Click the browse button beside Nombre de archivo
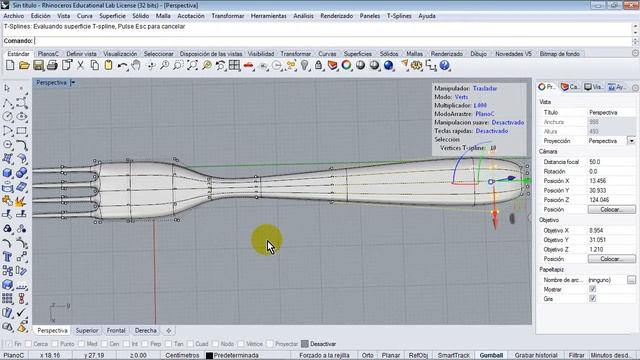This screenshot has width=640, height=360. click(x=631, y=280)
